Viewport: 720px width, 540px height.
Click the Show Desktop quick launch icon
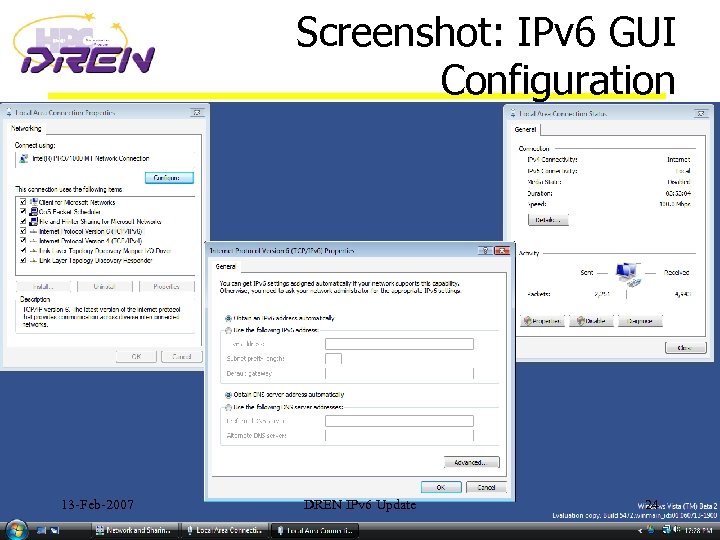pos(42,530)
